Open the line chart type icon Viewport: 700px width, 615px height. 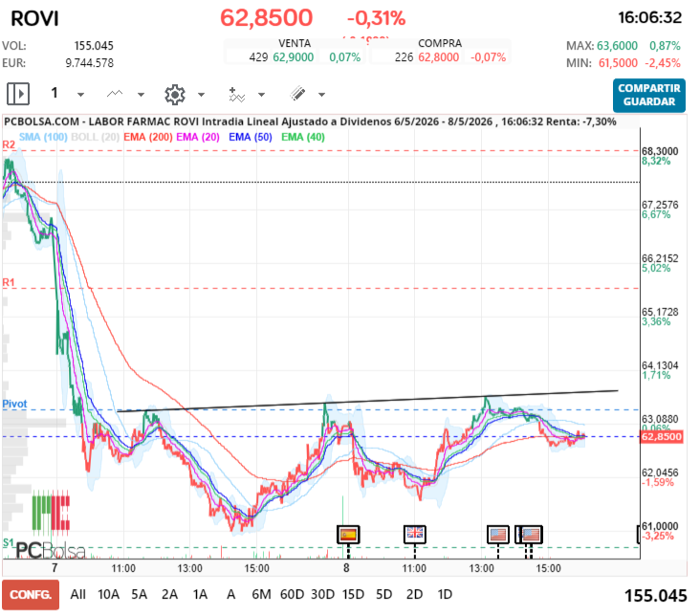tap(115, 94)
